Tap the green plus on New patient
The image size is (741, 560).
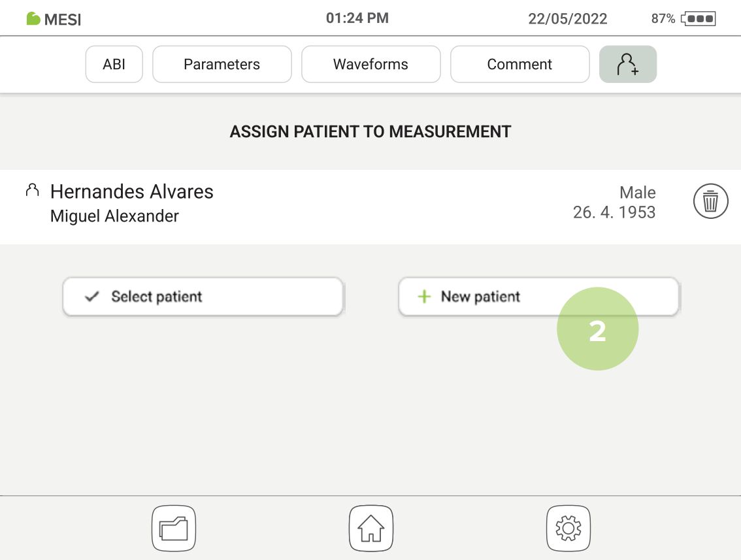pyautogui.click(x=424, y=296)
